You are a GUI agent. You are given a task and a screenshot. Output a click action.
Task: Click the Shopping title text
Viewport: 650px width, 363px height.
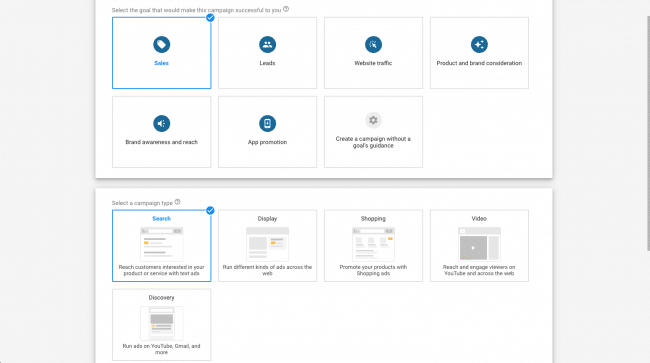(x=373, y=218)
